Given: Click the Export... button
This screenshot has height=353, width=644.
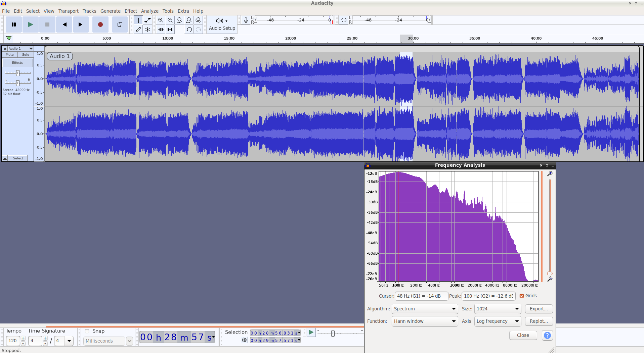Looking at the screenshot, I should click(x=539, y=309).
